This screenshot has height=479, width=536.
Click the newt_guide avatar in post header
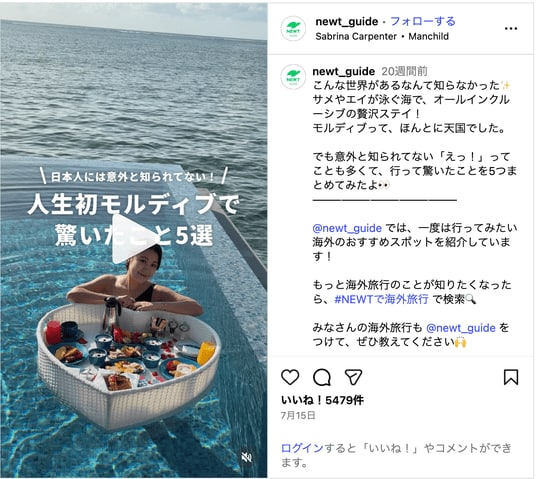tap(293, 28)
